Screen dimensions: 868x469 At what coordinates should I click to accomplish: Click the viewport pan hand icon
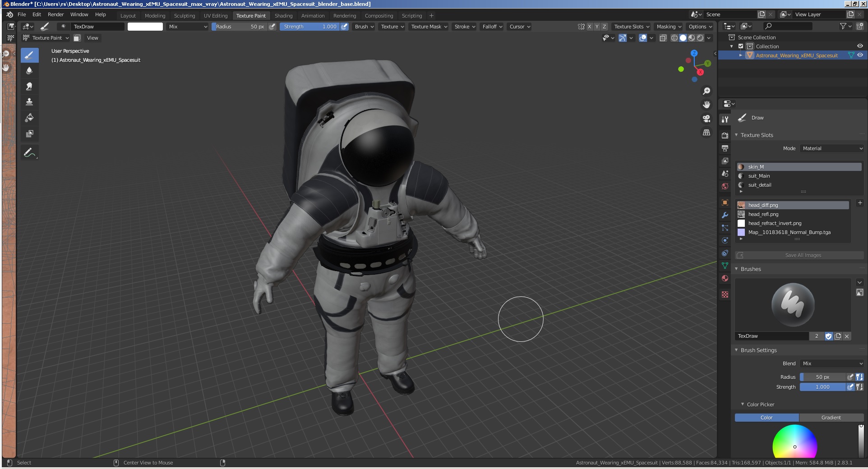(706, 105)
